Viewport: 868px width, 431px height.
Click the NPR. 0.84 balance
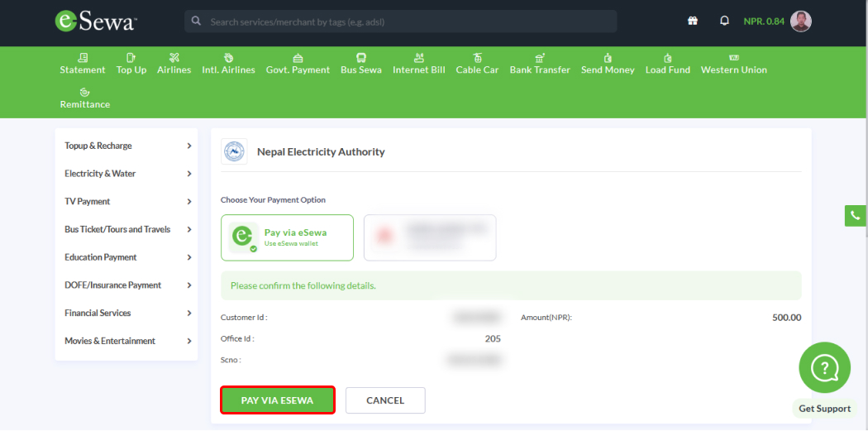tap(764, 22)
